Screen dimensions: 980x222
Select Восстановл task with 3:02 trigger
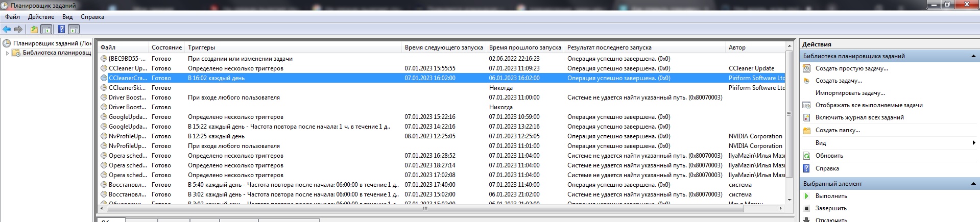442,194
